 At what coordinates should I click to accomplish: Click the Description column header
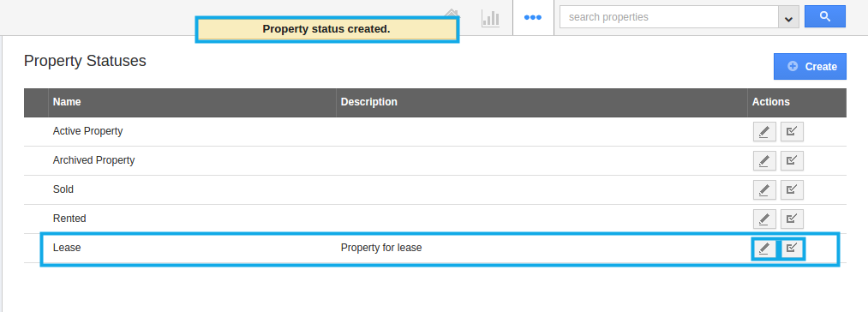368,102
